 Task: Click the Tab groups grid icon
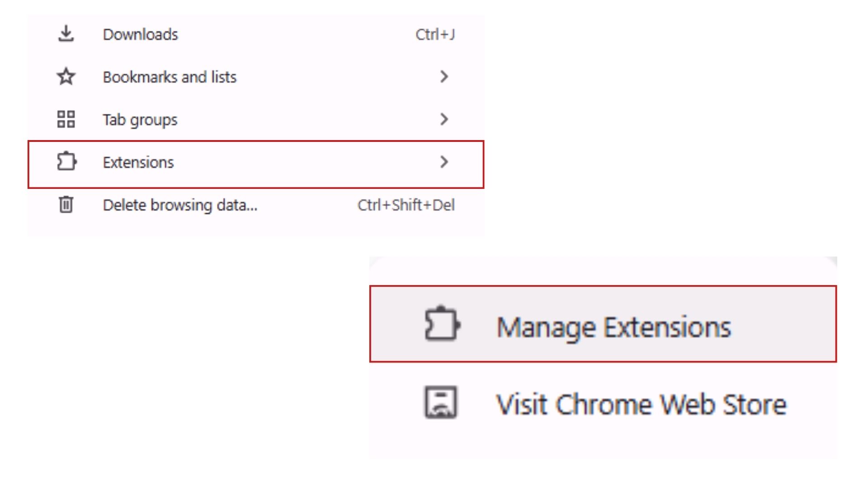(66, 119)
